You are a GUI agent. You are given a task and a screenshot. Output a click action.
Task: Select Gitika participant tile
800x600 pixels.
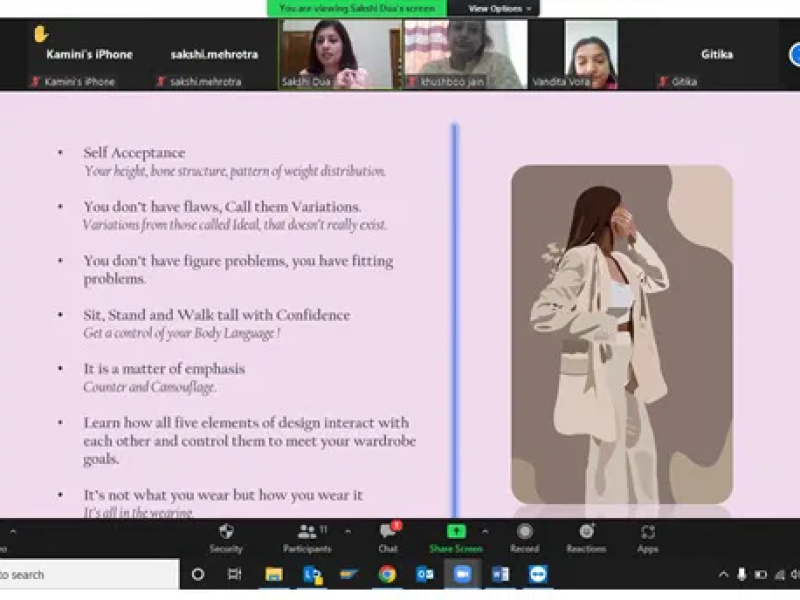[716, 55]
